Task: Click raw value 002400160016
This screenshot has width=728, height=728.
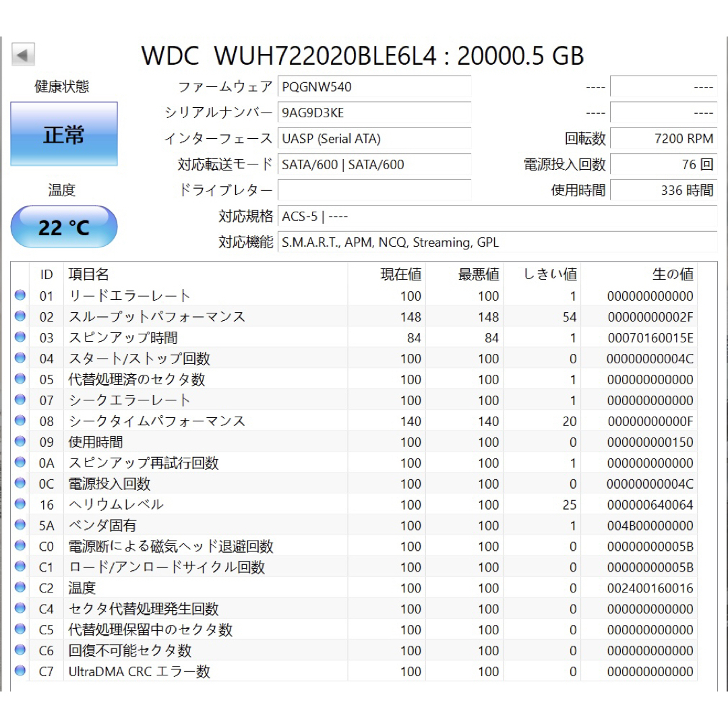Action: tap(650, 588)
